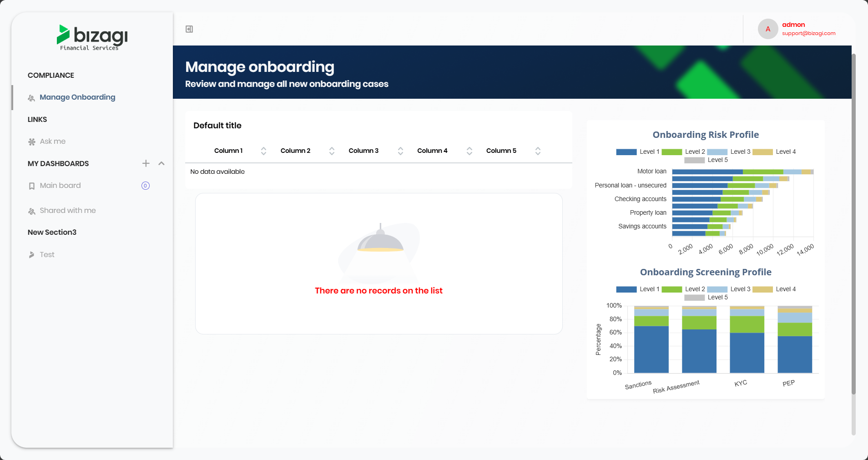Open Shared with me dashboards

click(x=67, y=211)
